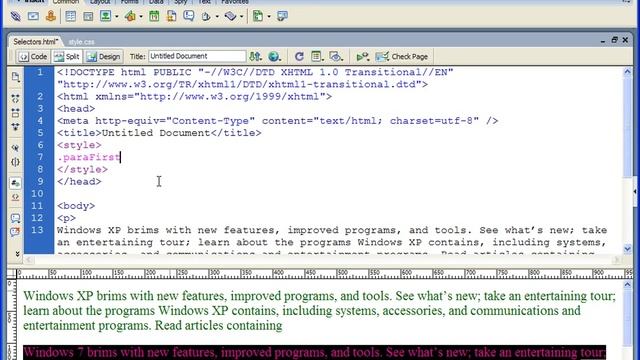Click the Apply Comment icon
Screen dimensions: 640x360
tap(16, 218)
